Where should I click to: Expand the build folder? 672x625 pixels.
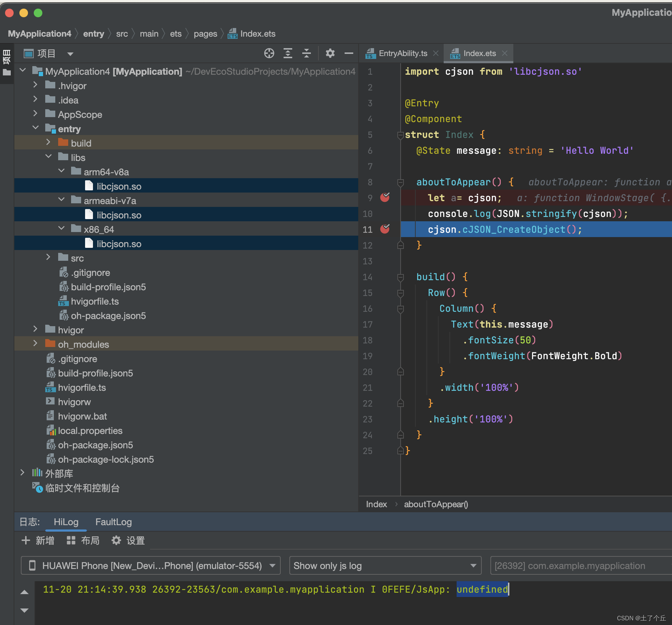tap(48, 142)
